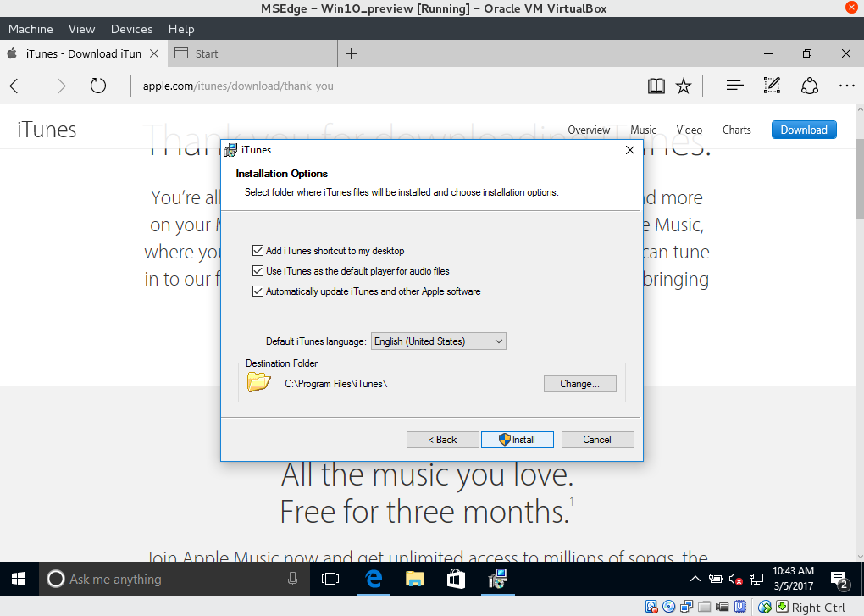864x616 pixels.
Task: Open the VirtualBox Machine menu
Action: click(x=30, y=29)
